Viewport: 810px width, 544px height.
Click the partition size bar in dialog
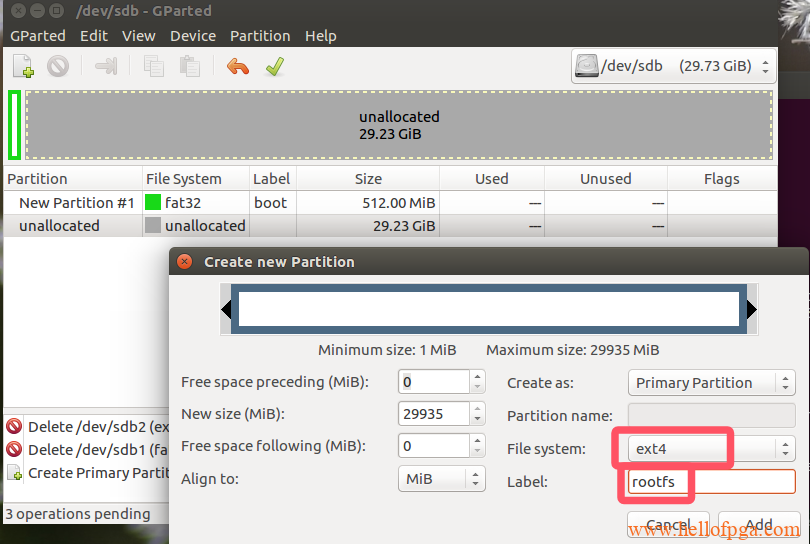pyautogui.click(x=489, y=309)
